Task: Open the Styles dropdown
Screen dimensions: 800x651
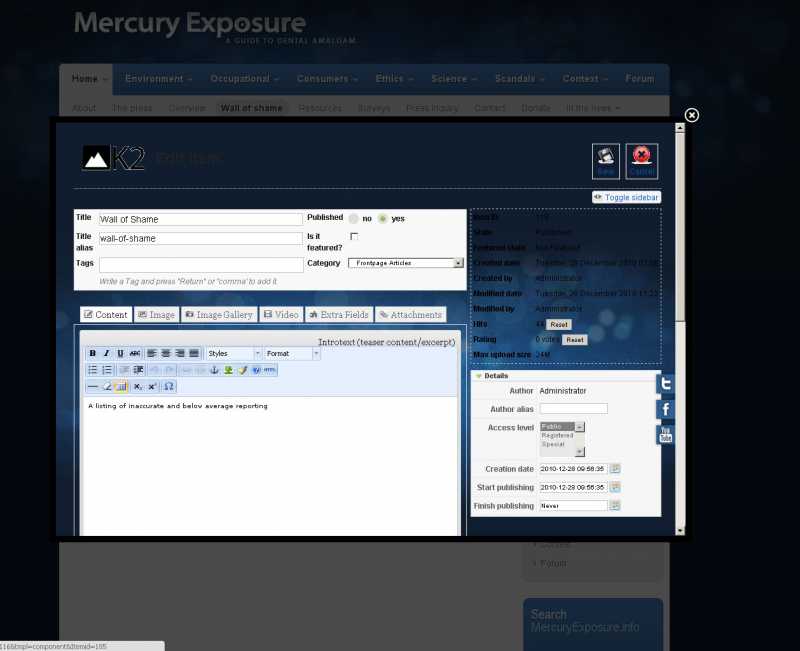Action: point(234,353)
